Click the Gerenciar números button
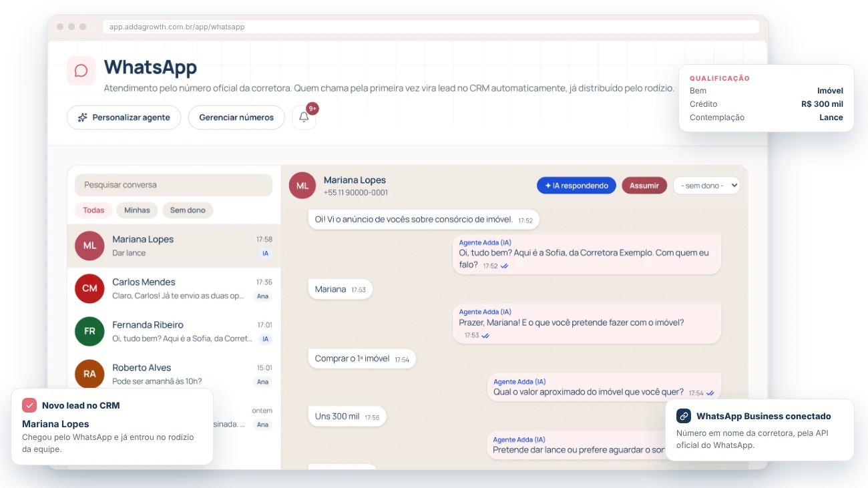The image size is (868, 488). coord(236,117)
